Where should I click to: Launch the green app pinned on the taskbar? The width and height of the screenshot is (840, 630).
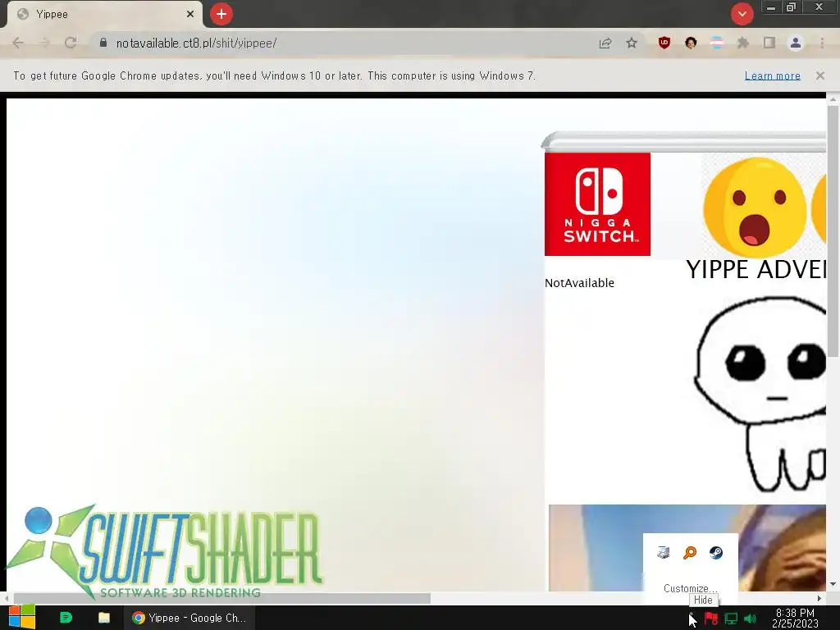[66, 618]
